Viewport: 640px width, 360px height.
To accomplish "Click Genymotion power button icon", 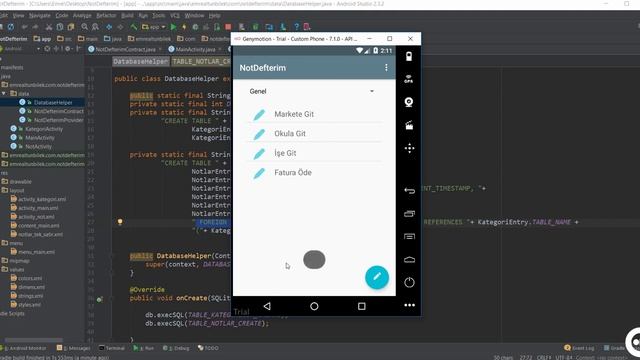I will coord(409,282).
